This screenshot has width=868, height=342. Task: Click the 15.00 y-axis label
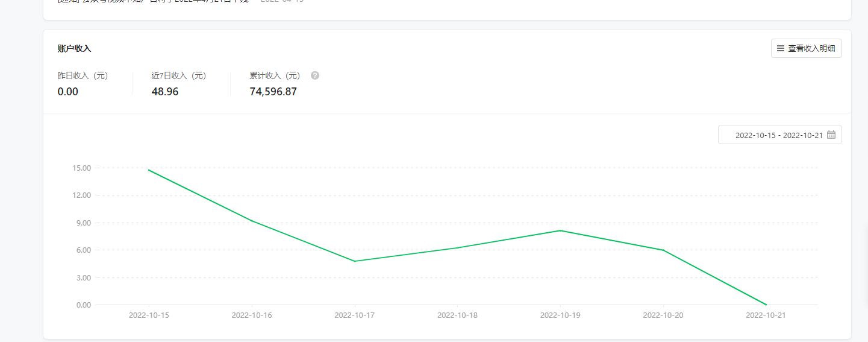pos(80,168)
